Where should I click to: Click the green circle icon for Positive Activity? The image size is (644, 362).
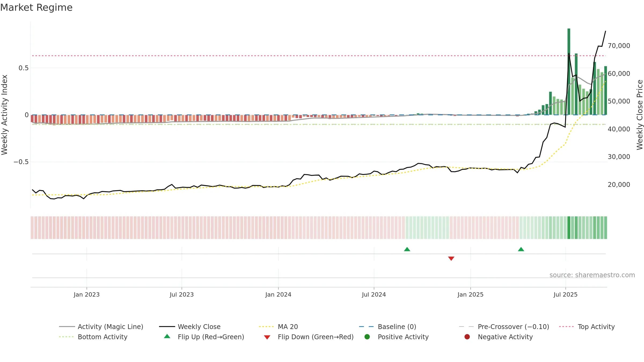(x=367, y=337)
